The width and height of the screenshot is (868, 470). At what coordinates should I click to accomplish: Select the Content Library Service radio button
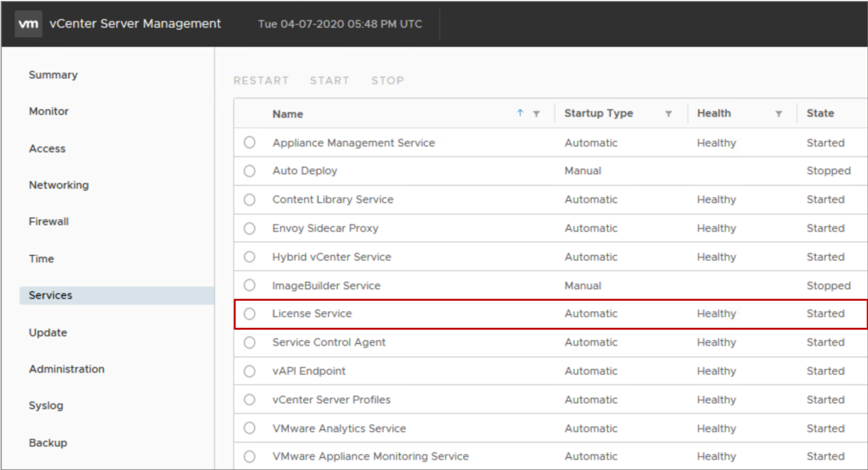pos(249,199)
